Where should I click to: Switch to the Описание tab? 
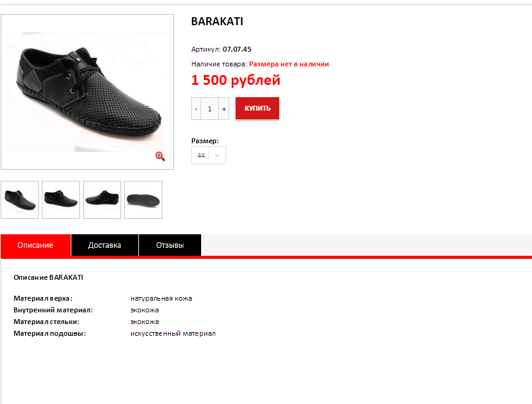36,245
